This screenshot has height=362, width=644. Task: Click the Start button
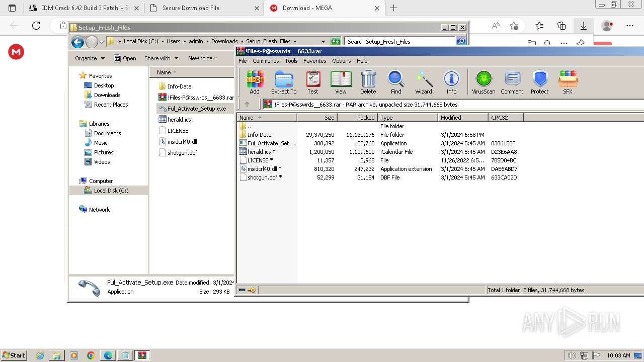(x=14, y=355)
